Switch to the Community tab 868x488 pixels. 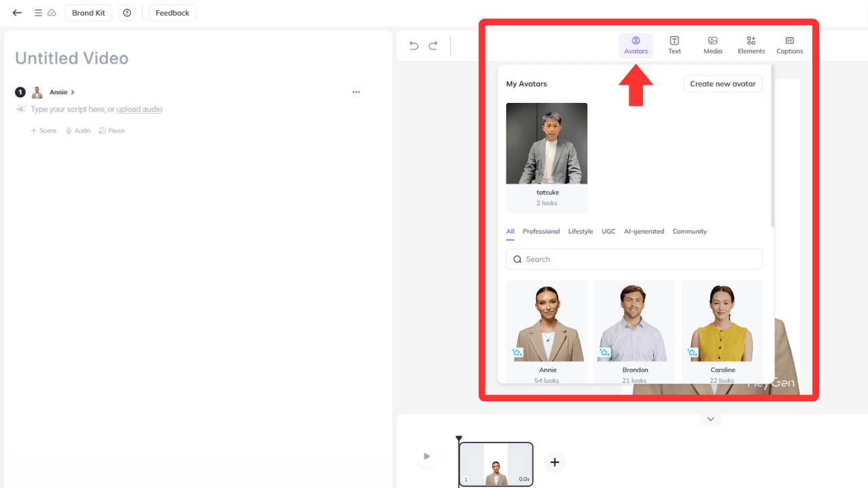tap(690, 232)
